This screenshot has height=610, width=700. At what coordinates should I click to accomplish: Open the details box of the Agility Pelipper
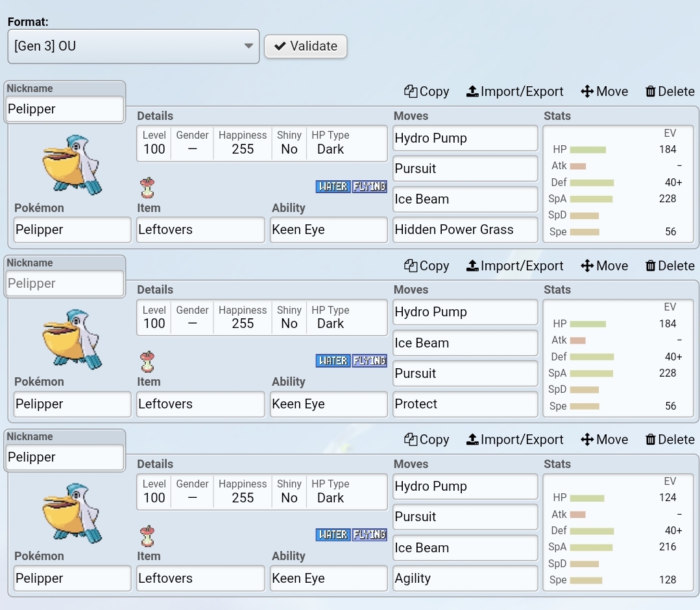coord(262,492)
